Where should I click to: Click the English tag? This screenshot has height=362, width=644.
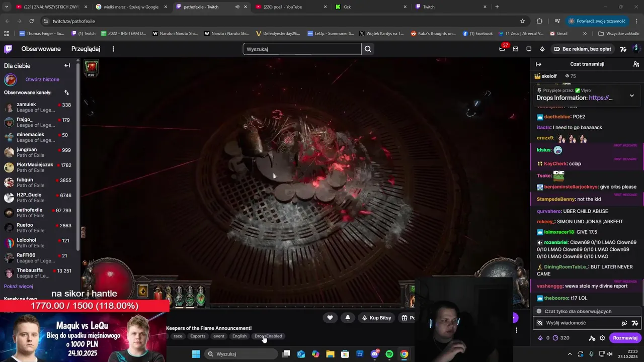click(x=239, y=336)
